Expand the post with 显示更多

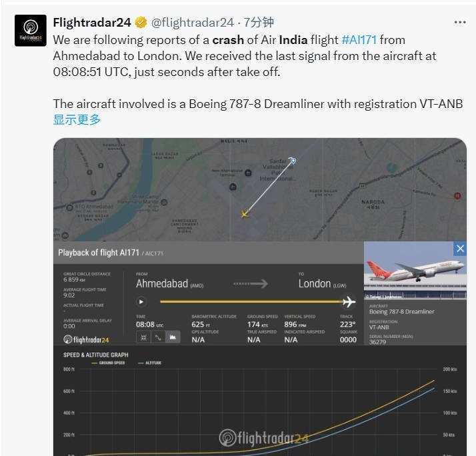77,119
